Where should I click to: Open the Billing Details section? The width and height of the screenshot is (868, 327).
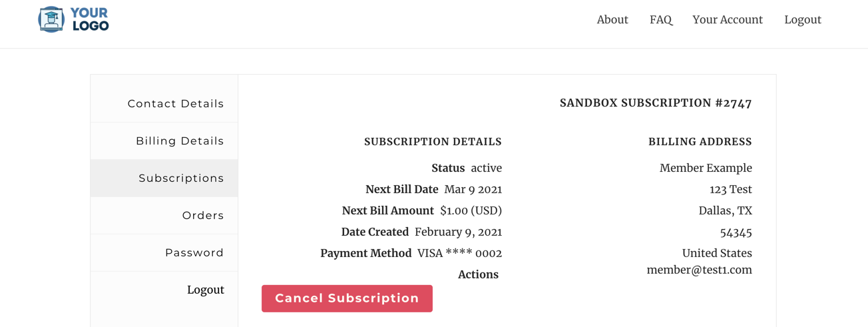164,141
